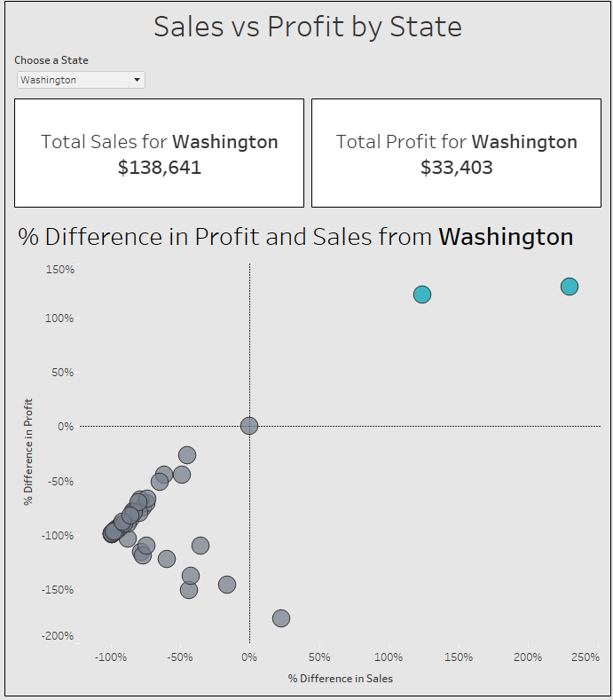Click the Sales vs Profit by State title
This screenshot has height=700, width=613.
tap(307, 27)
